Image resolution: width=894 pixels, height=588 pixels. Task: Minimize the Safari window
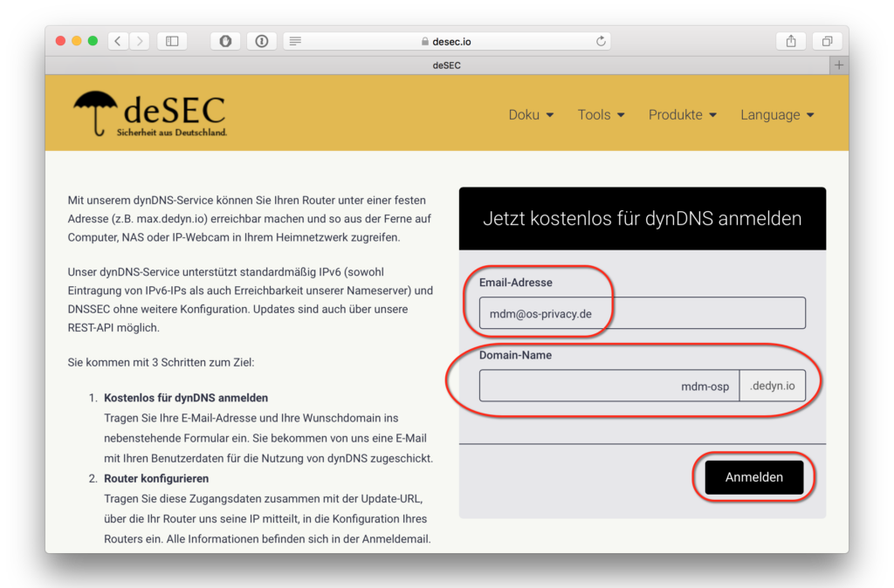click(77, 41)
